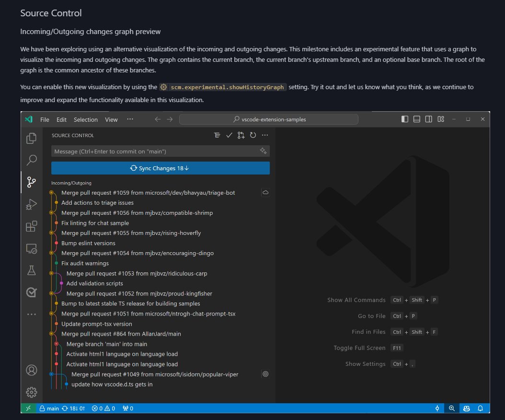Image resolution: width=505 pixels, height=420 pixels.
Task: Click the main branch in status bar
Action: click(x=49, y=408)
